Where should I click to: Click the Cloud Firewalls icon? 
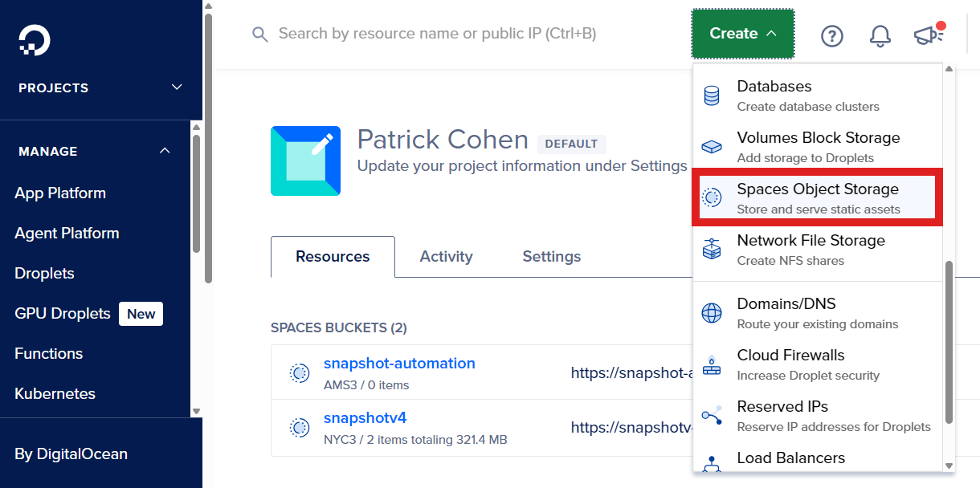tap(712, 365)
